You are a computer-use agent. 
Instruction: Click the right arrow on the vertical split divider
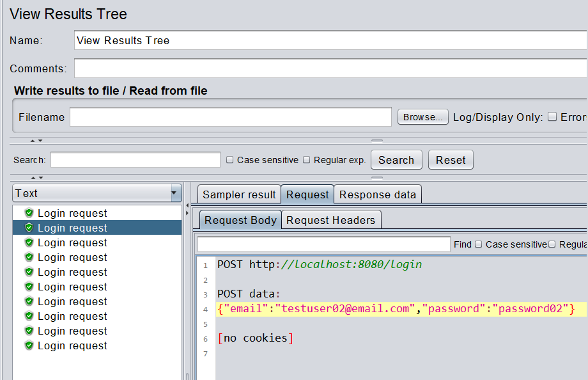click(x=187, y=213)
